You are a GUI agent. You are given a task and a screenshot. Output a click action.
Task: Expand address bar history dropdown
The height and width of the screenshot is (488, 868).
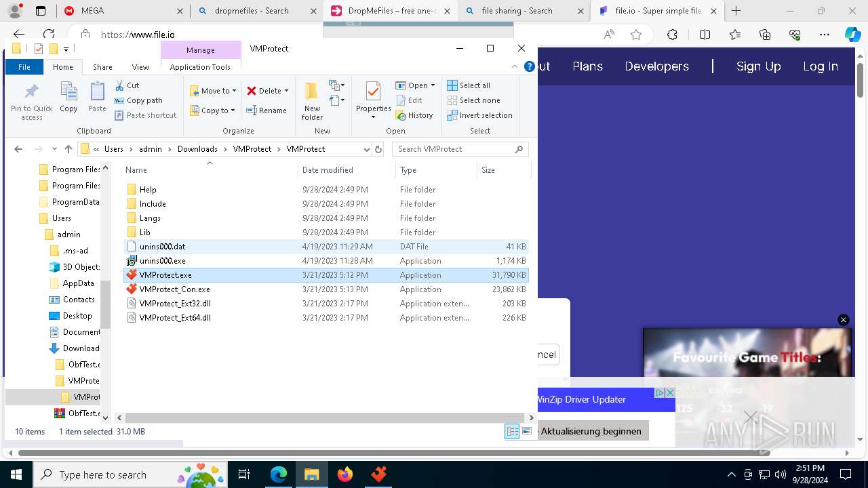click(x=367, y=149)
